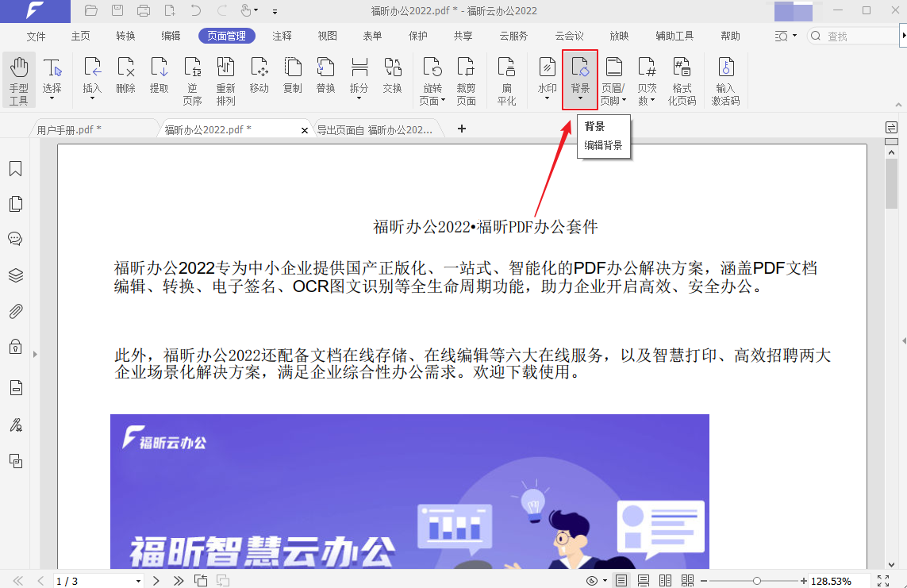Viewport: 907px width, 588px height.
Task: Switch to single page layout view
Action: (620, 580)
